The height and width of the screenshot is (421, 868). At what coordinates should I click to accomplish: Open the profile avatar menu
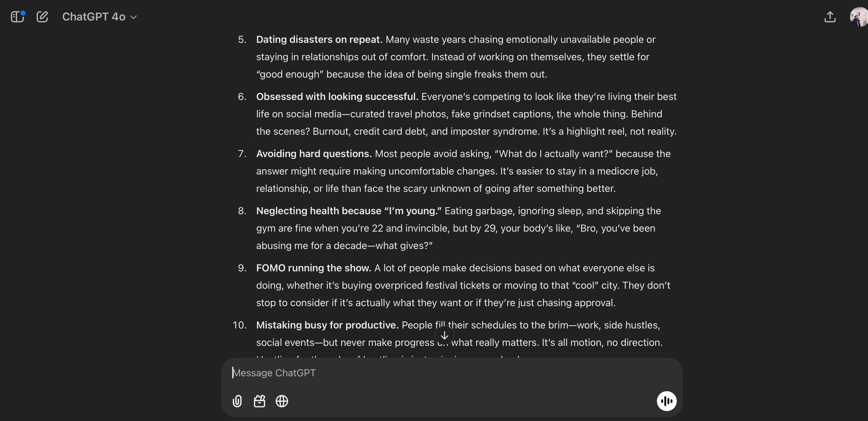pos(859,16)
